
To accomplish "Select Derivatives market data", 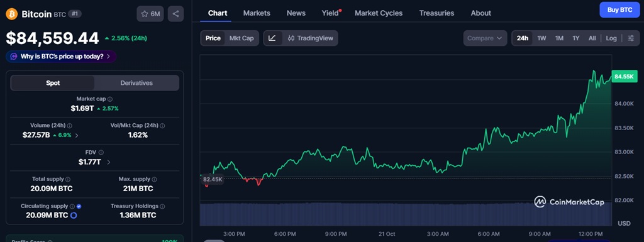I will 136,83.
